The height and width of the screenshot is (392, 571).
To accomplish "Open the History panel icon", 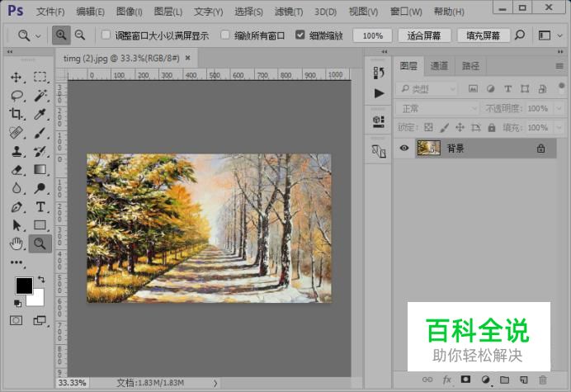I will pyautogui.click(x=379, y=73).
